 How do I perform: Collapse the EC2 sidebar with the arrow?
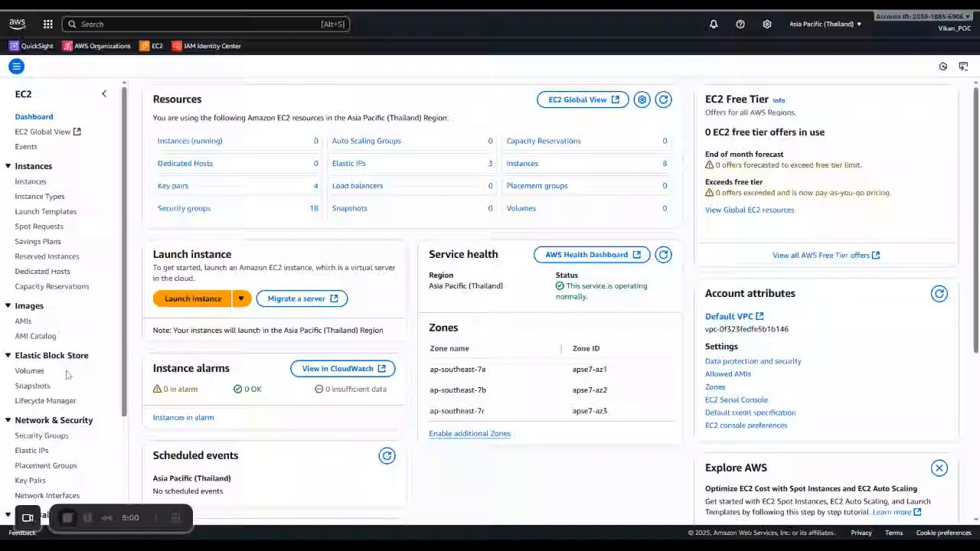point(104,93)
